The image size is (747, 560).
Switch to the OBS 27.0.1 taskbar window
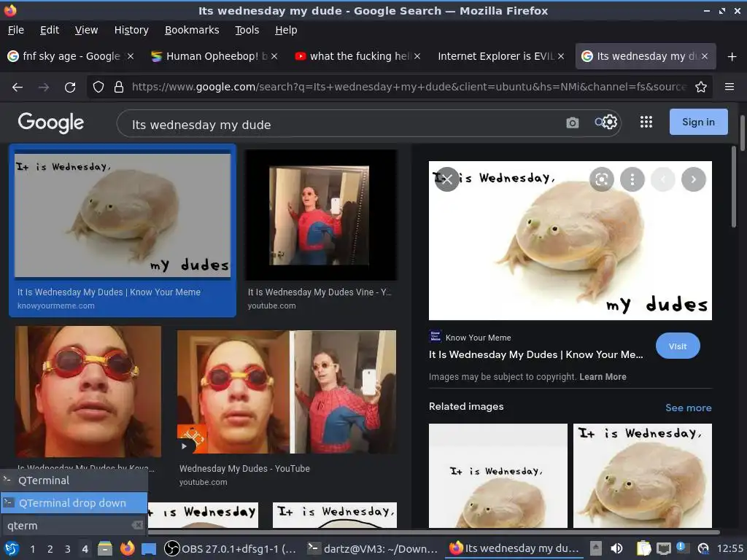pyautogui.click(x=230, y=548)
